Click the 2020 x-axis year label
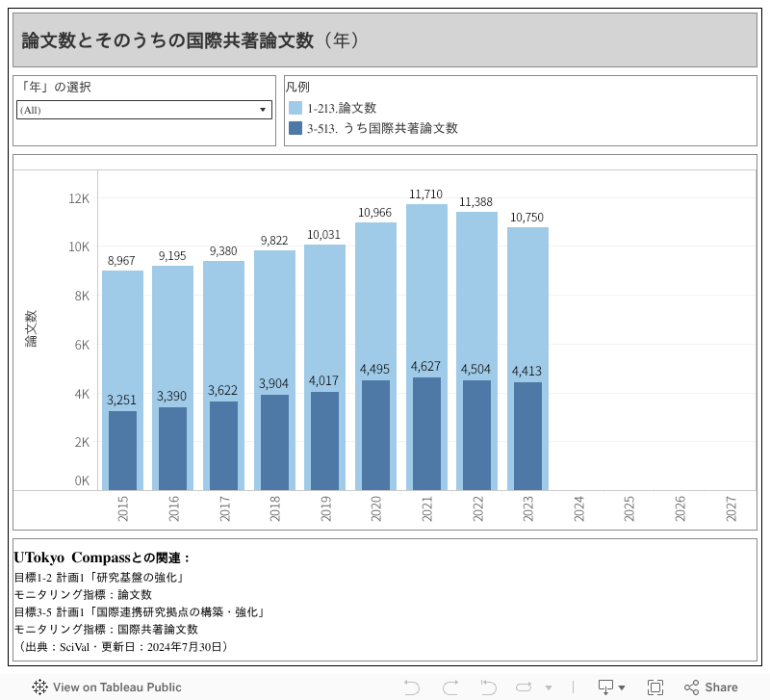 [x=376, y=509]
